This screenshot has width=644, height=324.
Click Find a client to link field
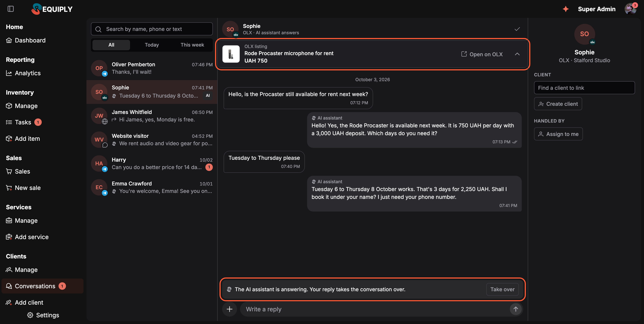coord(584,88)
